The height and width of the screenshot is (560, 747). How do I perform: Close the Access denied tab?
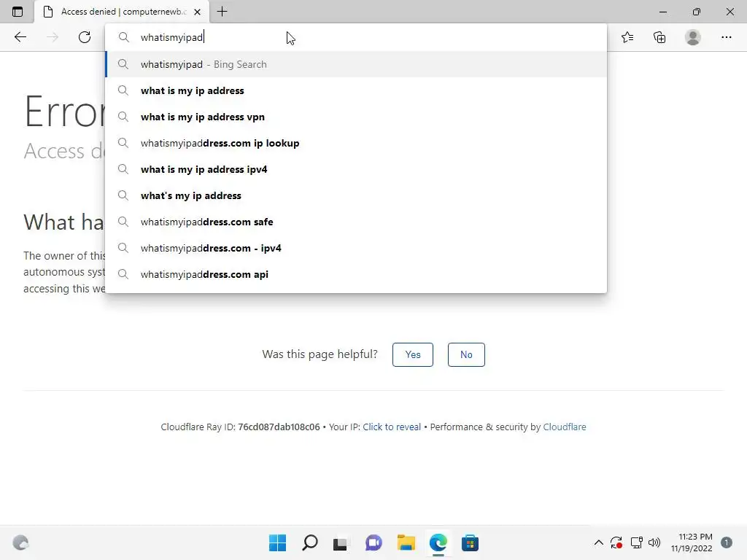point(197,12)
